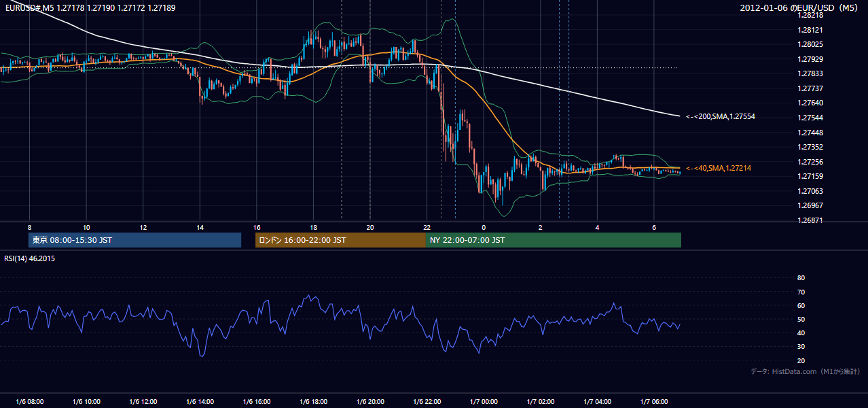Click bottom time label 1/6 22:00

click(x=427, y=401)
